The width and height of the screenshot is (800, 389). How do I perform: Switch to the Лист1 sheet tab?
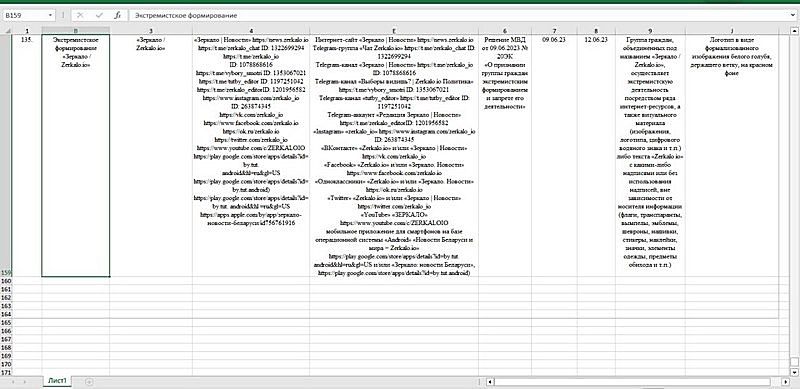click(57, 381)
